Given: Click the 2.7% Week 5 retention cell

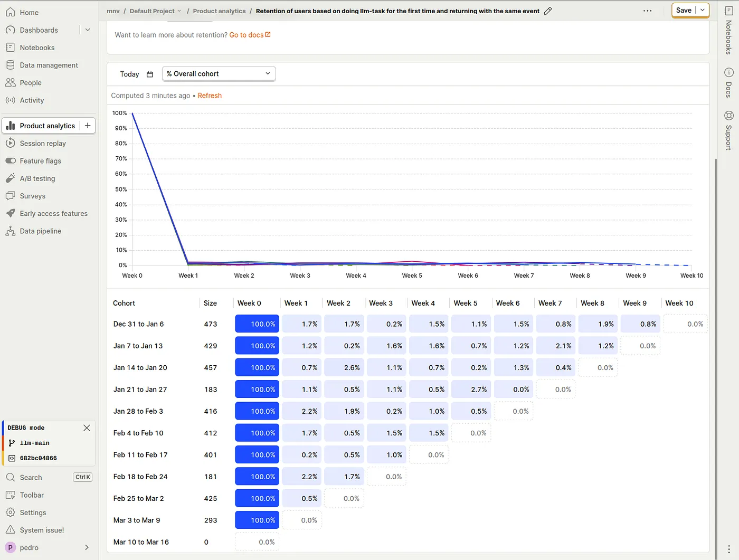Looking at the screenshot, I should (x=471, y=390).
